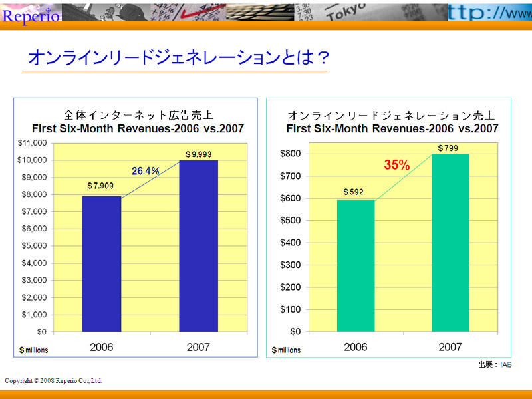
Task: Click the slide title オンラインリードジェネレーションとは？
Action: (x=176, y=58)
